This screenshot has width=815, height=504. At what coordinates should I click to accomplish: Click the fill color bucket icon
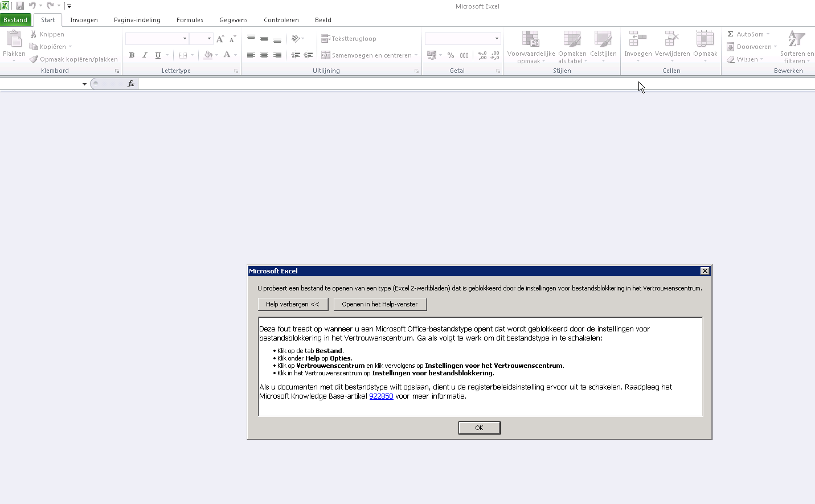tap(208, 55)
